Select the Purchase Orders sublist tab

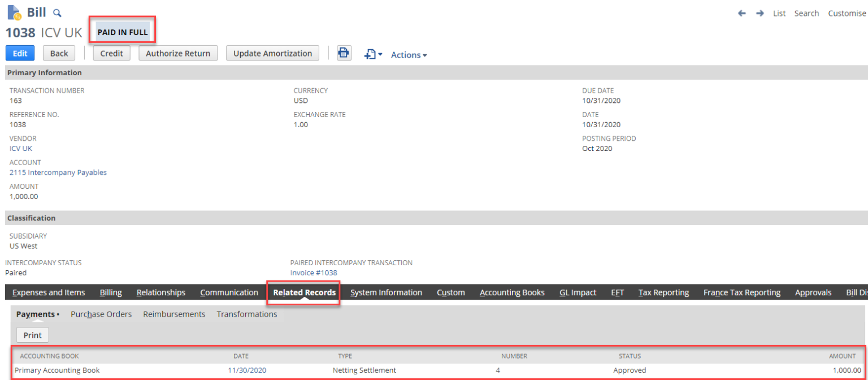101,314
